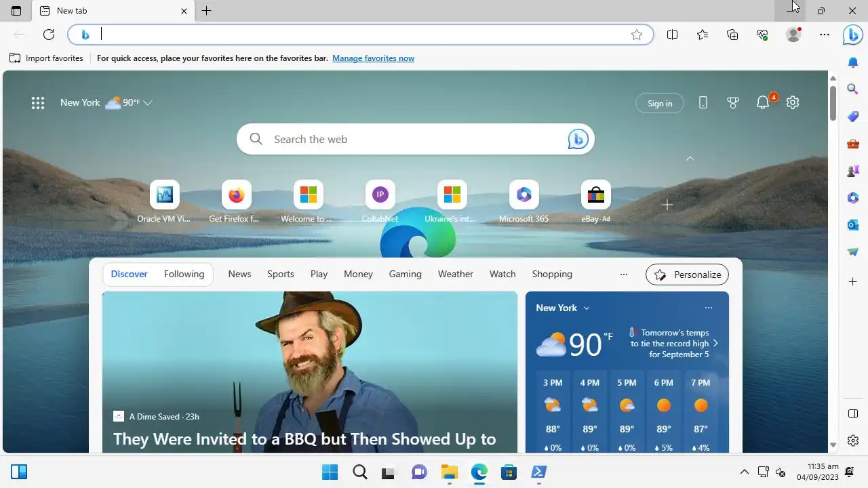This screenshot has height=488, width=868.
Task: Click the Personalize button
Action: coord(687,274)
